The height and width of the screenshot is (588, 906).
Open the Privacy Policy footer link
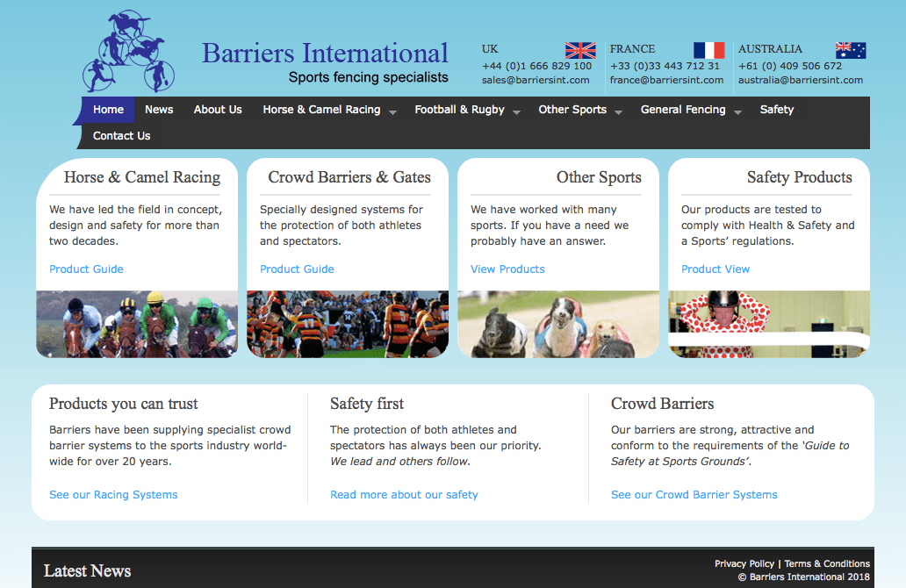(744, 563)
